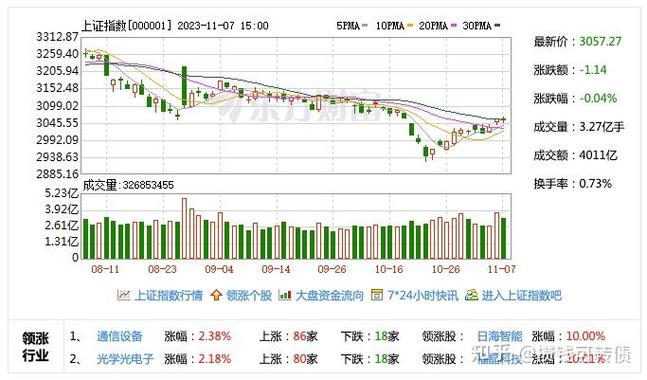Click the 上涨 86家 count
The height and width of the screenshot is (380, 647).
click(305, 336)
